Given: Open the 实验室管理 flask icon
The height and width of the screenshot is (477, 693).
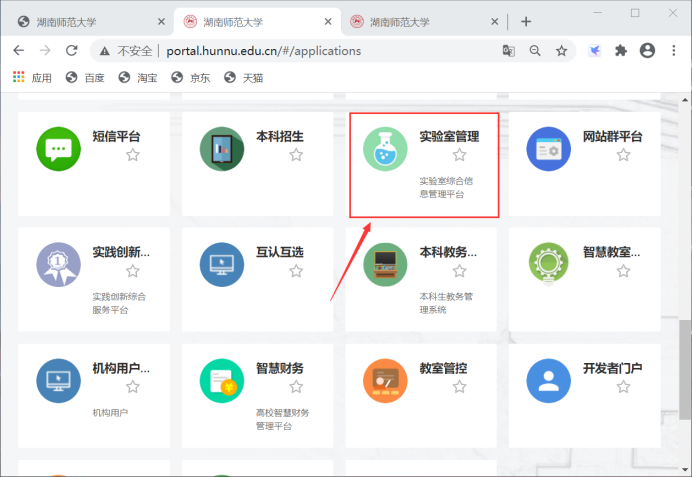Looking at the screenshot, I should point(385,149).
